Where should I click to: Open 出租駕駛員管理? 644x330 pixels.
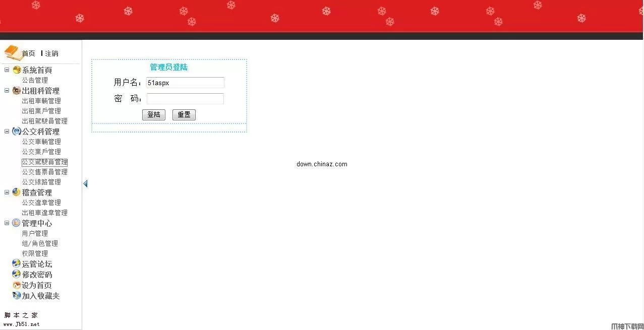pos(44,121)
